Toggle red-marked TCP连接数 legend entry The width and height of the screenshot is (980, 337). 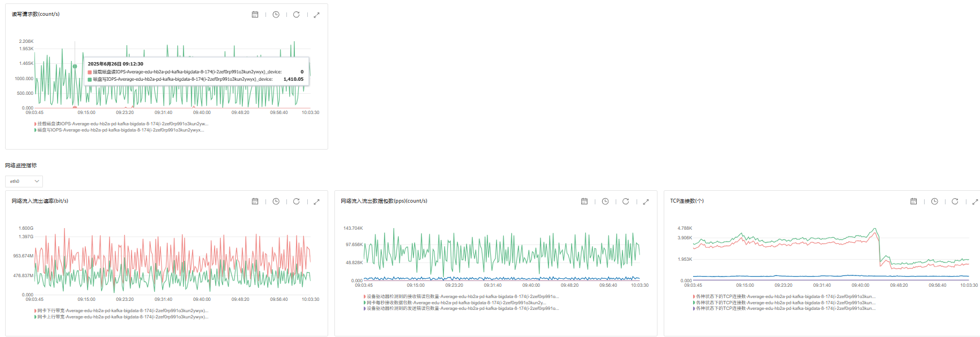click(784, 296)
